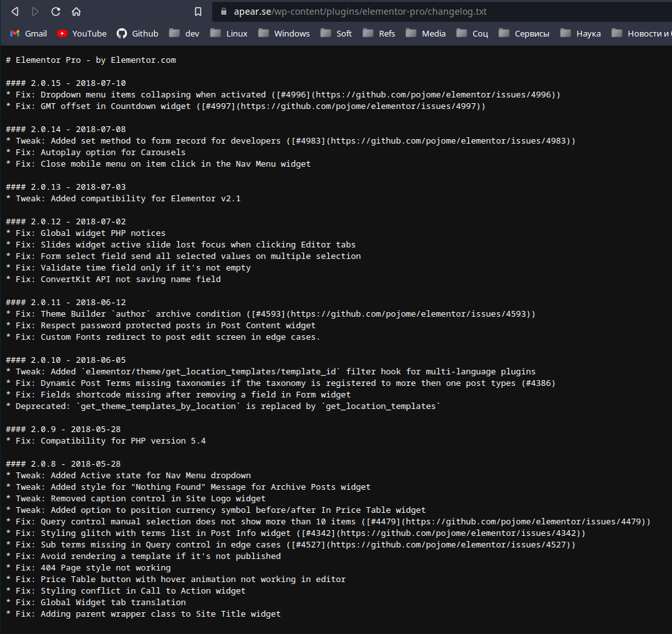The image size is (672, 634).
Task: Open the Refs bookmarks folder
Action: (380, 33)
